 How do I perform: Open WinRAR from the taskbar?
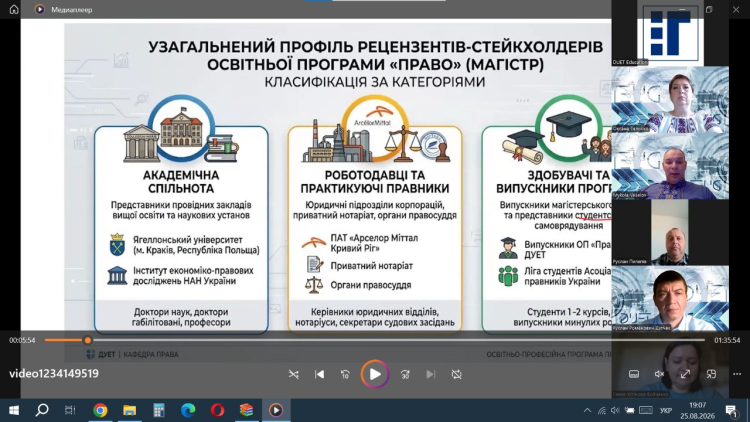tap(246, 411)
